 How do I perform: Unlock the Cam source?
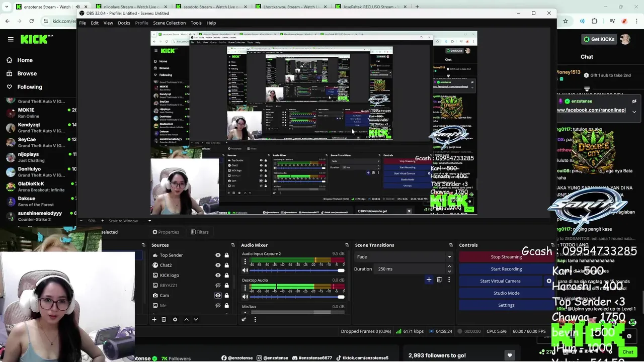(226, 296)
